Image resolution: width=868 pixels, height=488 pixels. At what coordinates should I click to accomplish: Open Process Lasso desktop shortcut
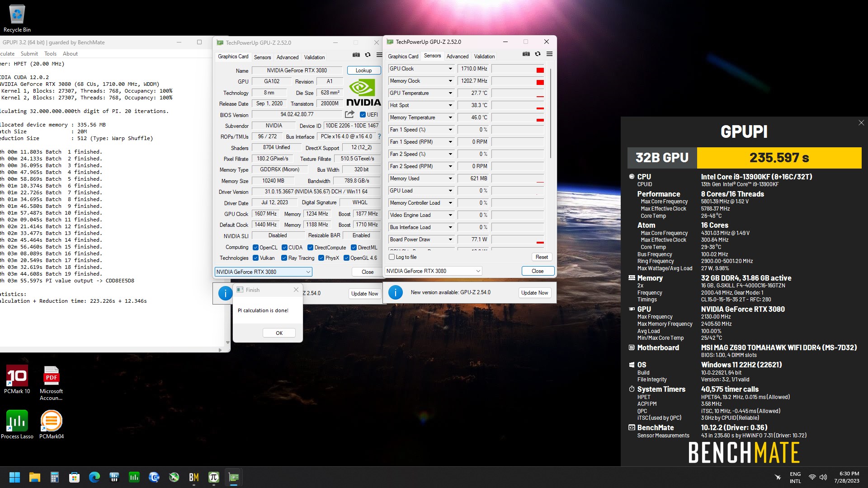(x=17, y=424)
